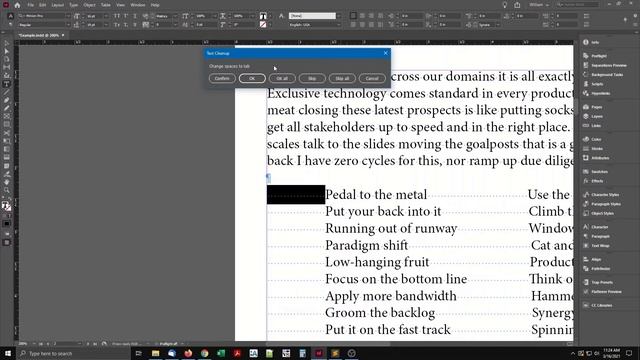The width and height of the screenshot is (640, 360).
Task: Open the Pathfinder panel
Action: (597, 268)
